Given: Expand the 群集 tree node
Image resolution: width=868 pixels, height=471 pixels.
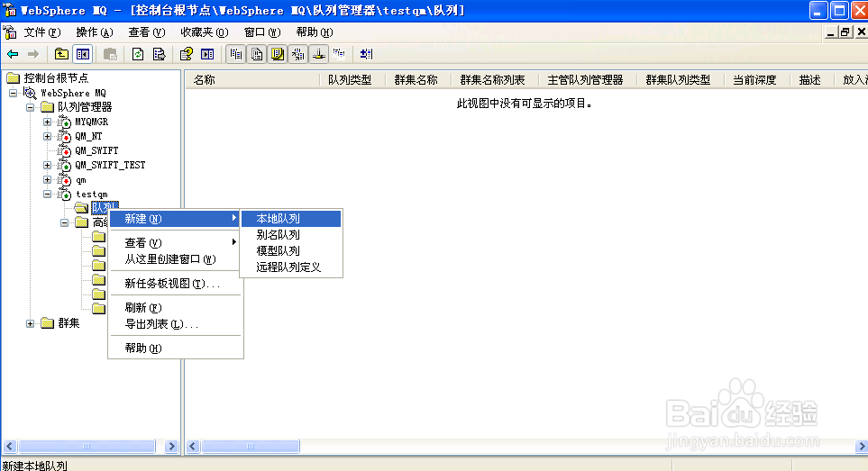Looking at the screenshot, I should point(30,323).
